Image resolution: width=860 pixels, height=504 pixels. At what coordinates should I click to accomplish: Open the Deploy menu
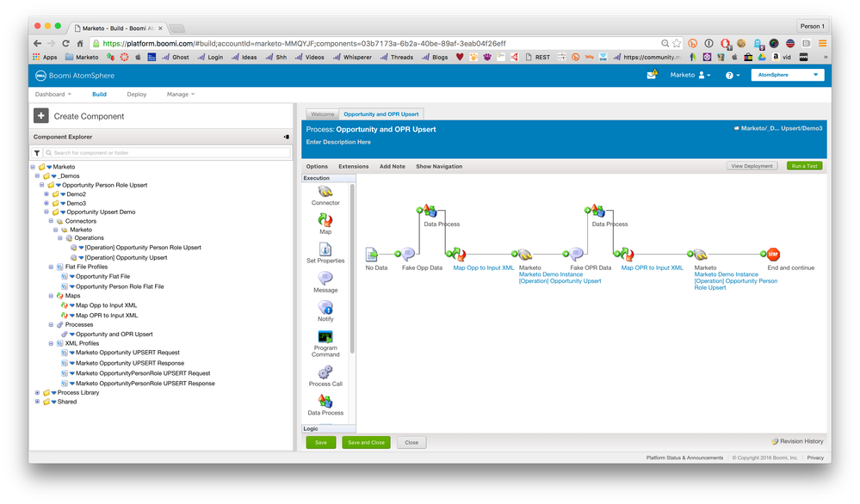[x=136, y=95]
